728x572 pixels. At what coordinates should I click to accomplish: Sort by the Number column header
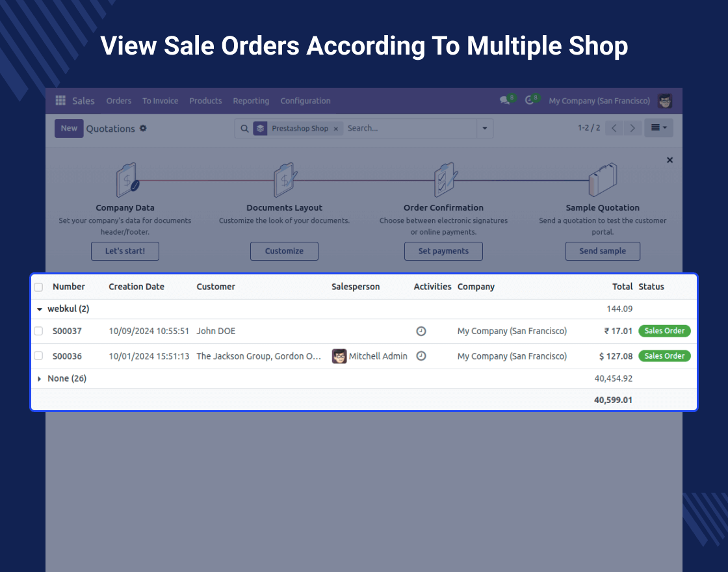pos(69,287)
